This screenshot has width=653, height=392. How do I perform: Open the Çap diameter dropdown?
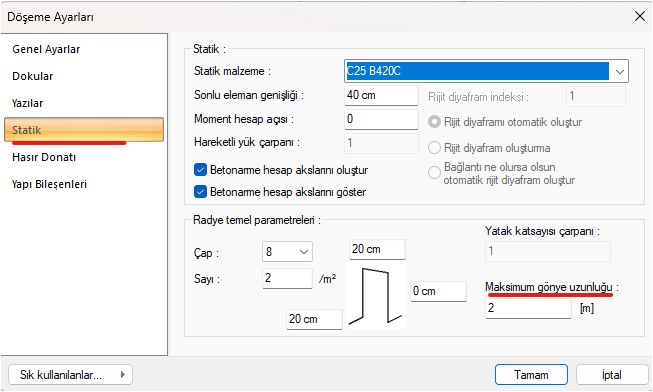[x=287, y=252]
